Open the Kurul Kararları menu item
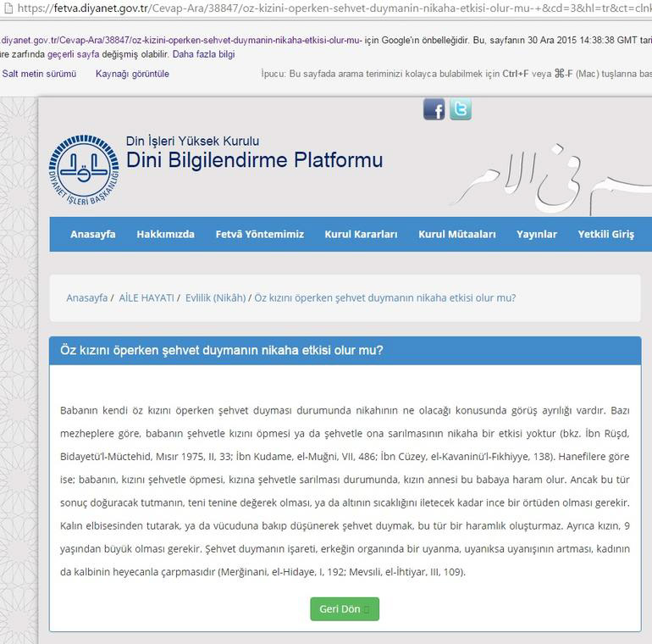Viewport: 652px width, 644px height. [x=361, y=234]
